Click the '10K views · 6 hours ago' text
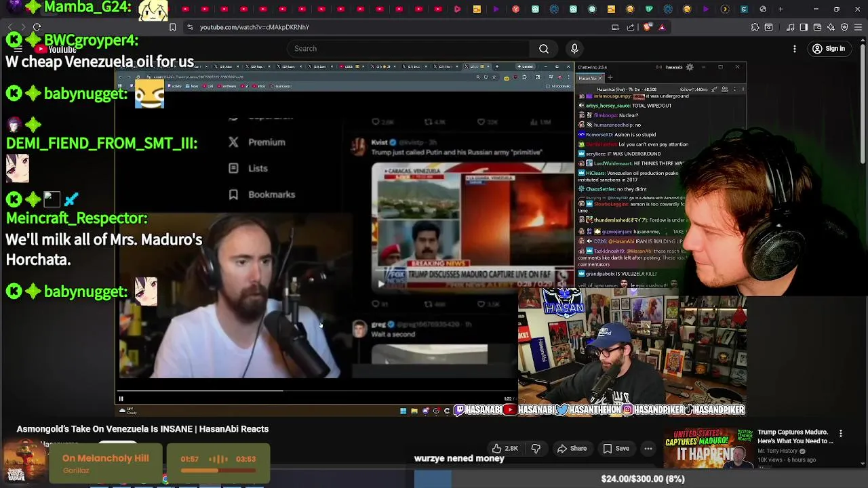 point(787,460)
